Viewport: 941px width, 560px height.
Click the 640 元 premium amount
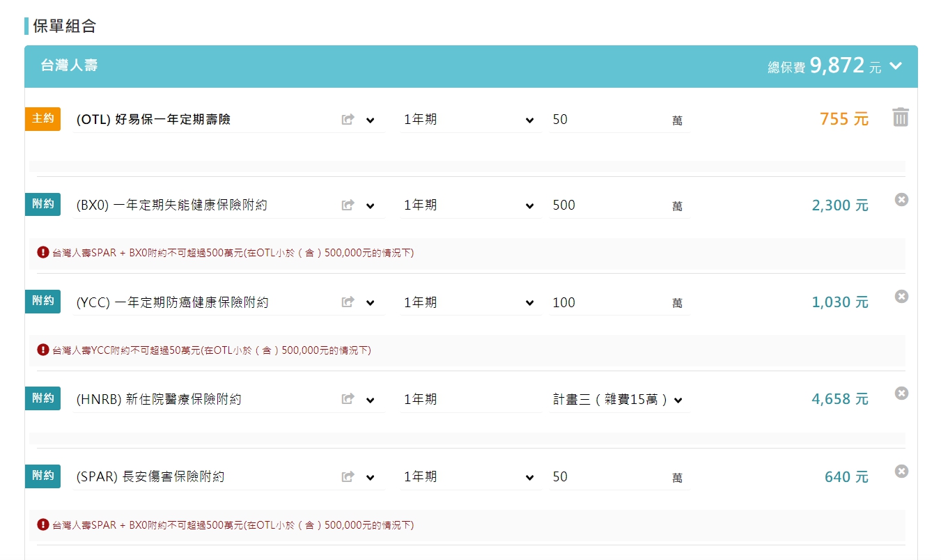pyautogui.click(x=846, y=477)
